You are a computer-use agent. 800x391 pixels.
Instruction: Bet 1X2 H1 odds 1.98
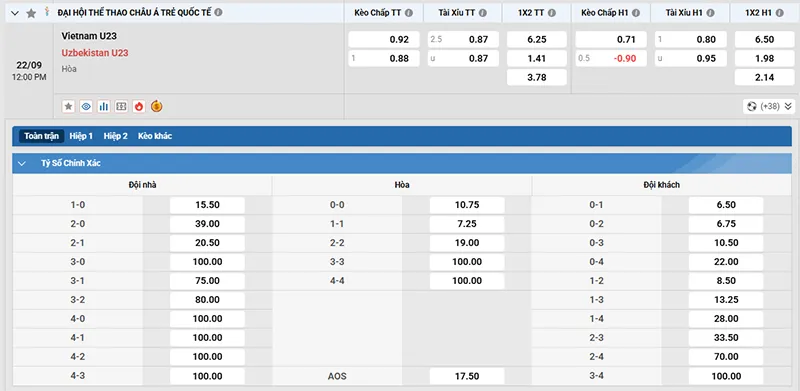[765, 58]
